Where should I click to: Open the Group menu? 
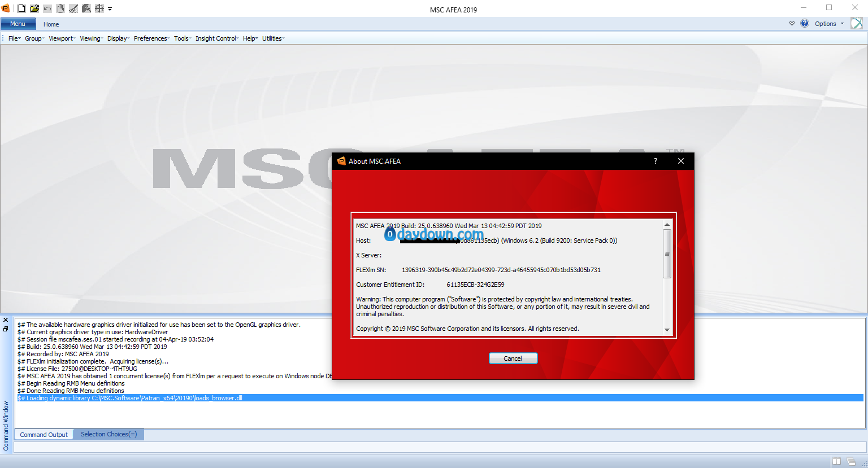(34, 38)
